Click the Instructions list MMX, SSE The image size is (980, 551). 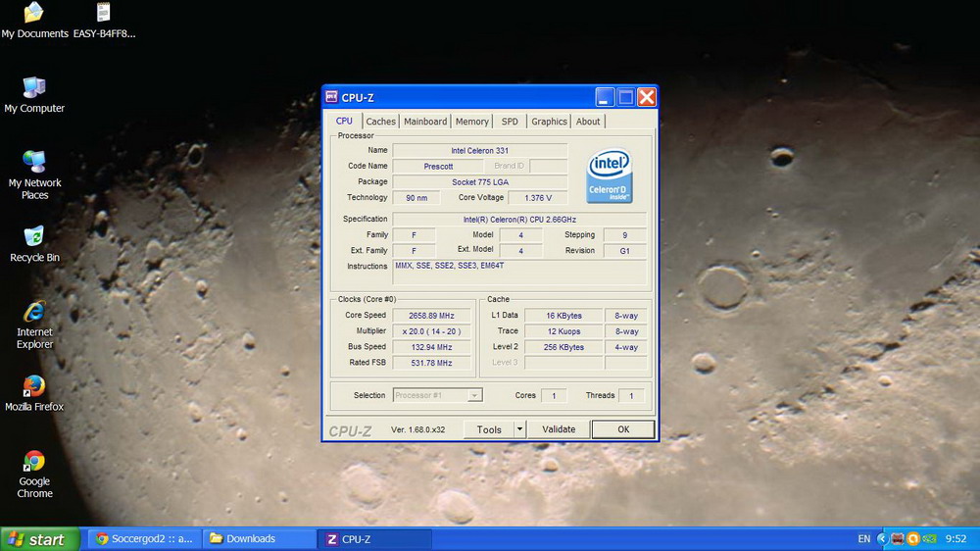pos(519,273)
